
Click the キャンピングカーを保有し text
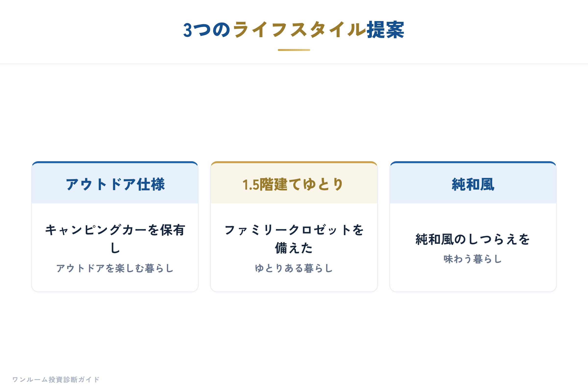pyautogui.click(x=115, y=239)
